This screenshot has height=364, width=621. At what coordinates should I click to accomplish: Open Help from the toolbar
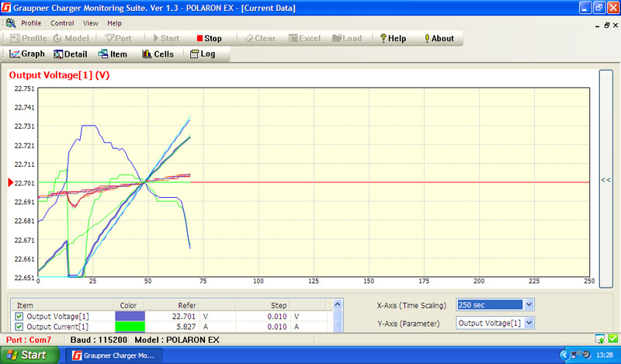point(394,39)
